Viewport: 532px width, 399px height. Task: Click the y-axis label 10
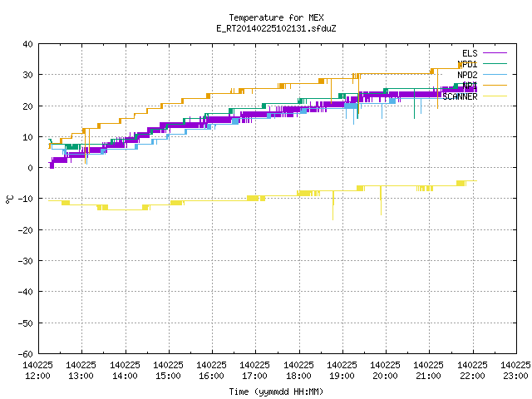27,137
